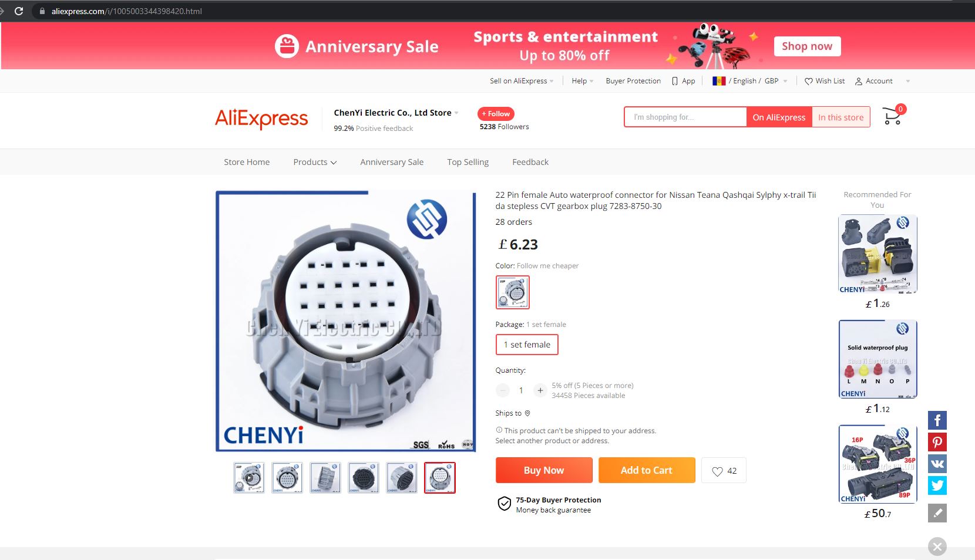Select the 'Follow me cheaper' color swatch
Screen dimensions: 975x560
[513, 292]
